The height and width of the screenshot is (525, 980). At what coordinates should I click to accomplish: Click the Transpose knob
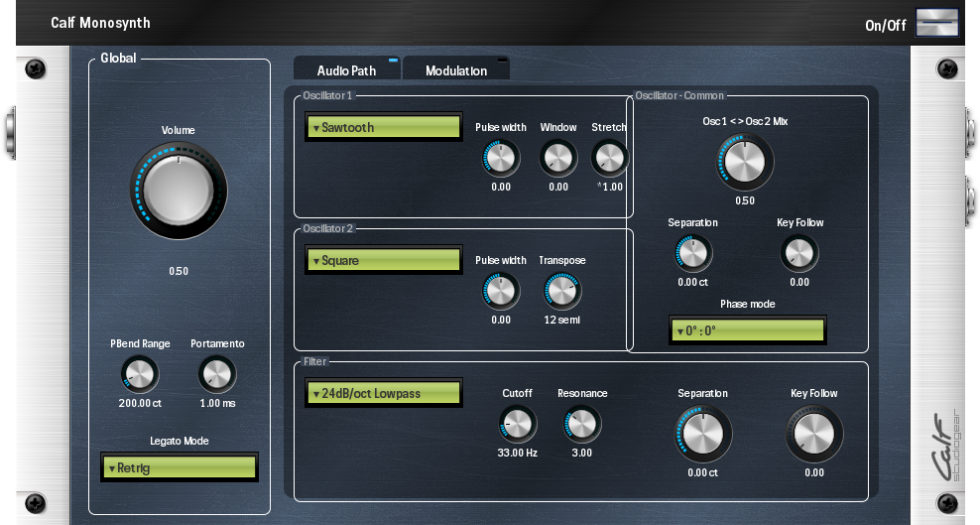561,291
